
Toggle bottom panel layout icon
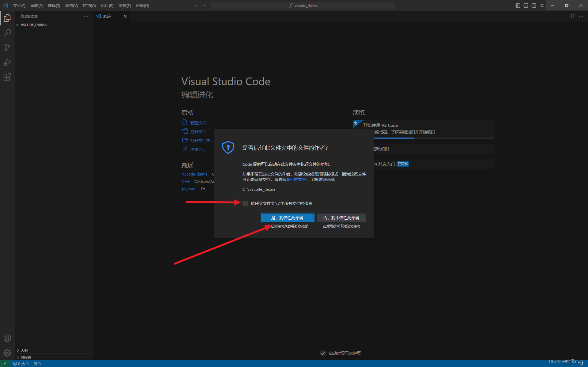click(x=526, y=6)
